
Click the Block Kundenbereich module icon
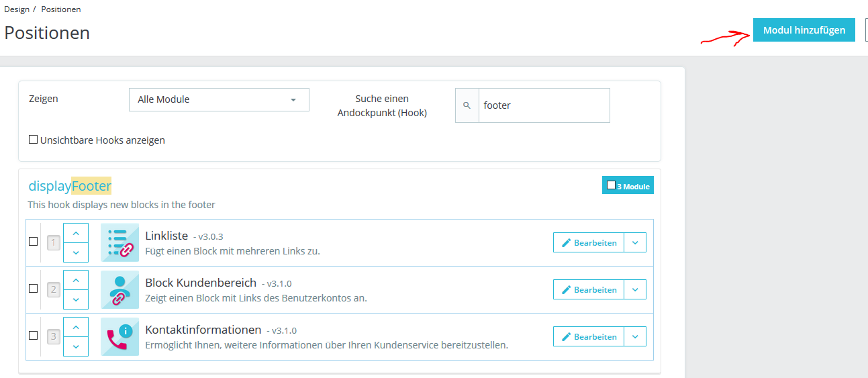coord(119,289)
